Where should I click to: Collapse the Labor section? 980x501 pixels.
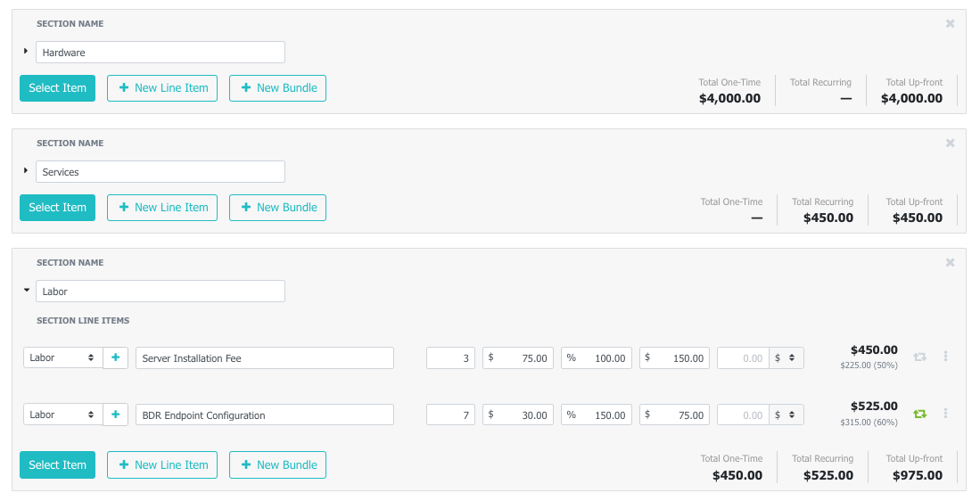[x=26, y=290]
